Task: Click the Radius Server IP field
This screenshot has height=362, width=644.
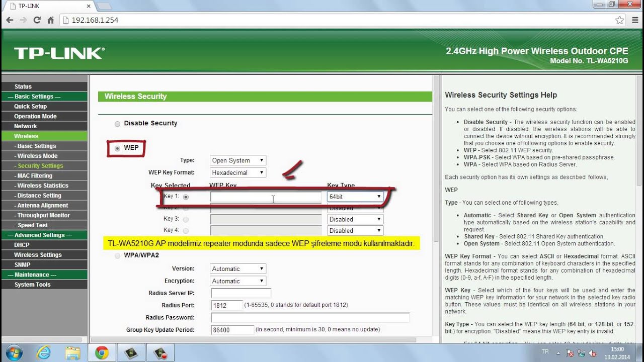Action: [x=241, y=293]
